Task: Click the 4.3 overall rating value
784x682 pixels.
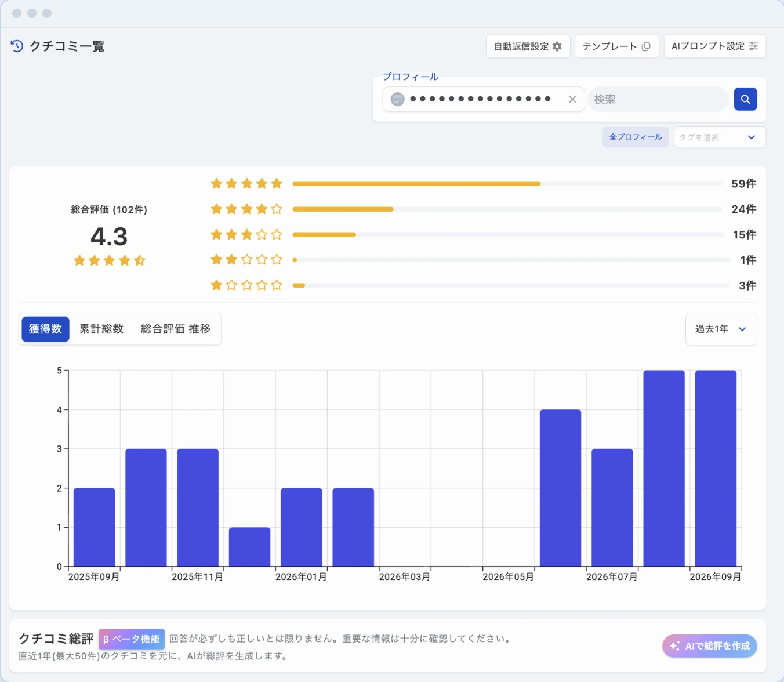Action: pos(109,237)
